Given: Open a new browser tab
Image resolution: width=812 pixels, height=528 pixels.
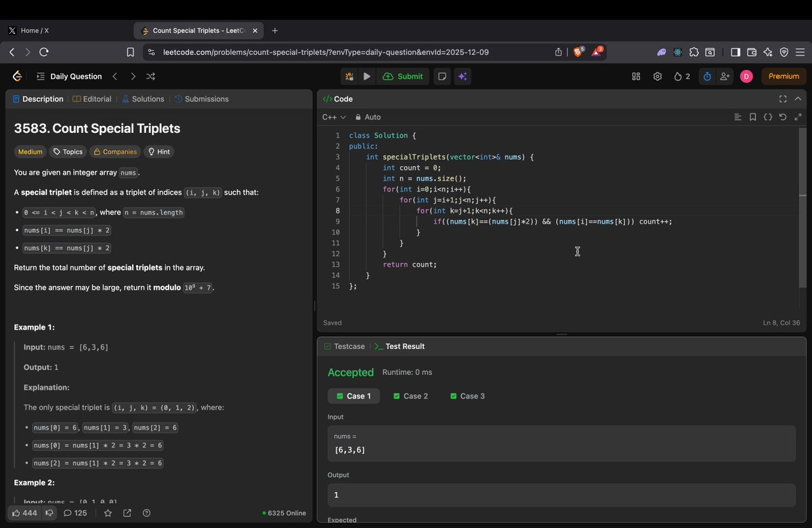Looking at the screenshot, I should [275, 31].
